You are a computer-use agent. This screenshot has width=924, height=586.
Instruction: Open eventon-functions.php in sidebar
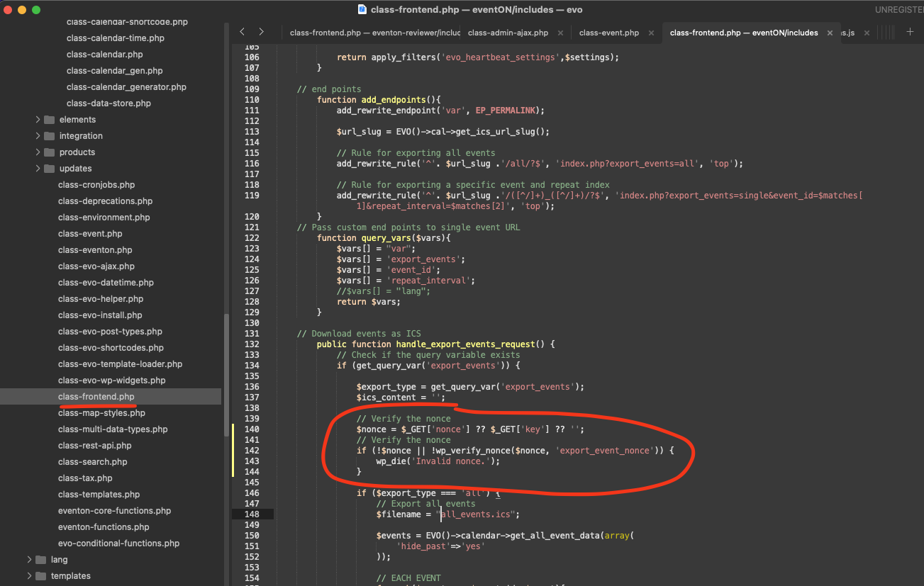[x=104, y=527]
